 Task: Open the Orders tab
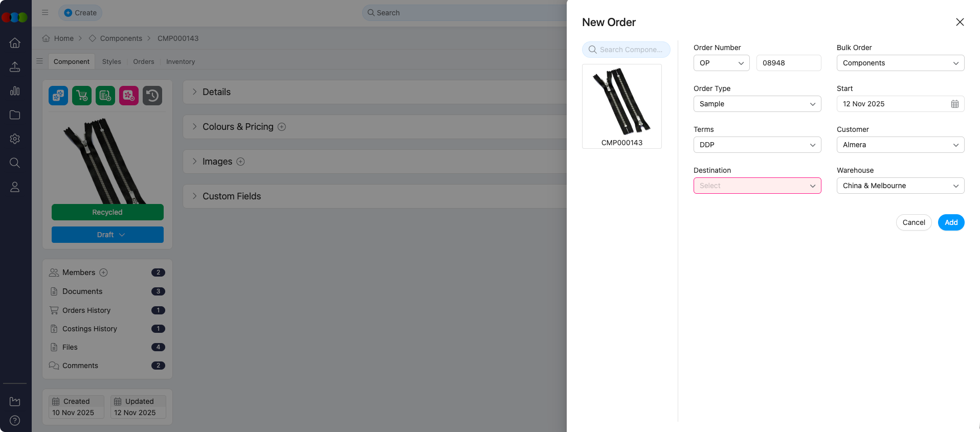[143, 61]
